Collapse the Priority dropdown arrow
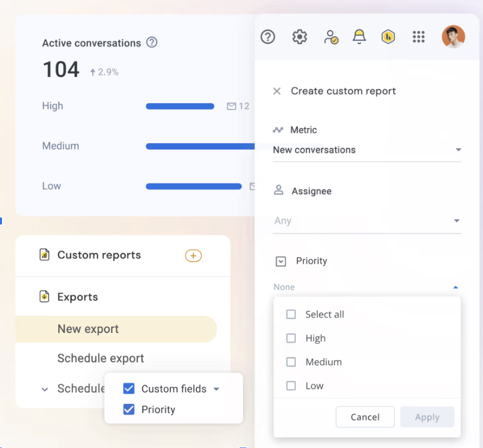 pyautogui.click(x=455, y=287)
